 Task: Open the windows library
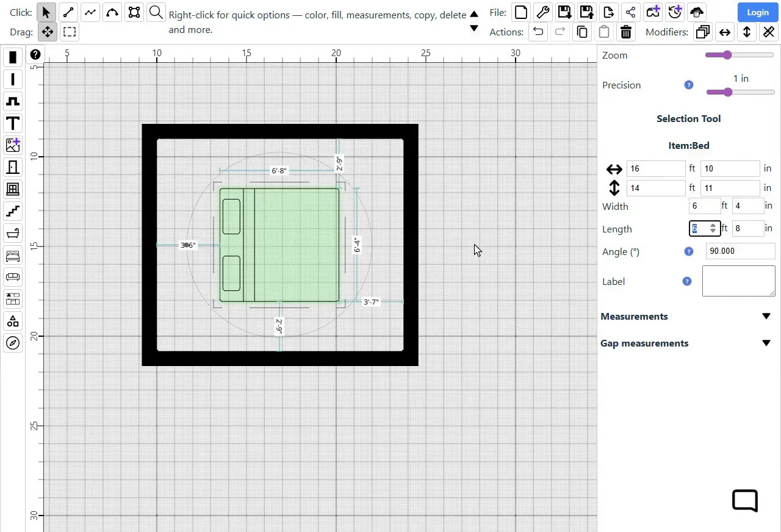pos(13,189)
